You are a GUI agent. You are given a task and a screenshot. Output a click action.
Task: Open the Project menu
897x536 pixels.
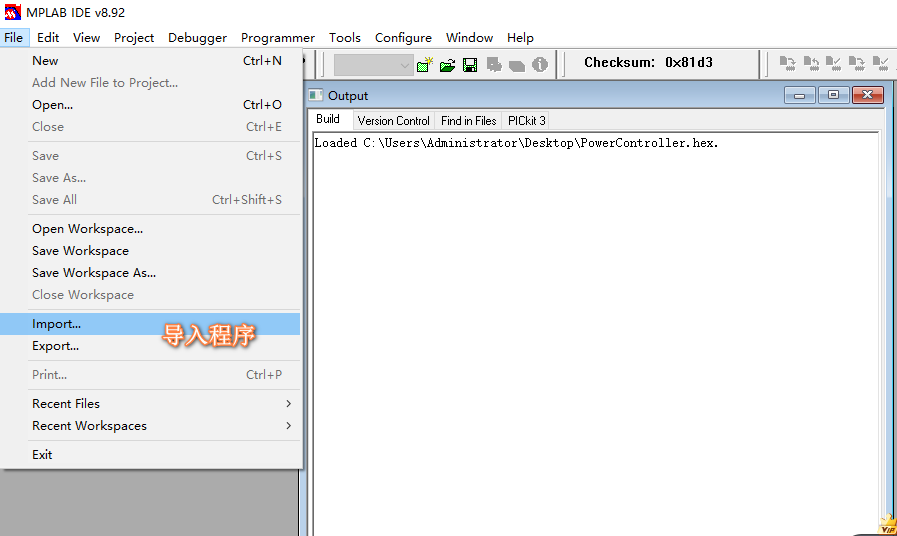pyautogui.click(x=134, y=38)
